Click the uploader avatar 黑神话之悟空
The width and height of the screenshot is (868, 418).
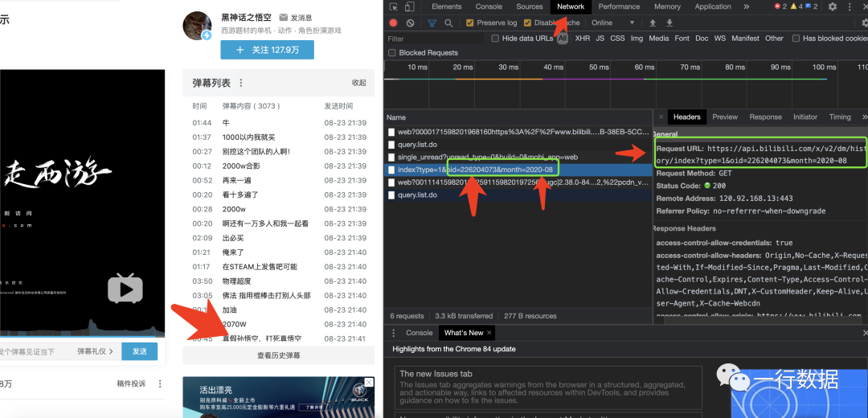(197, 26)
